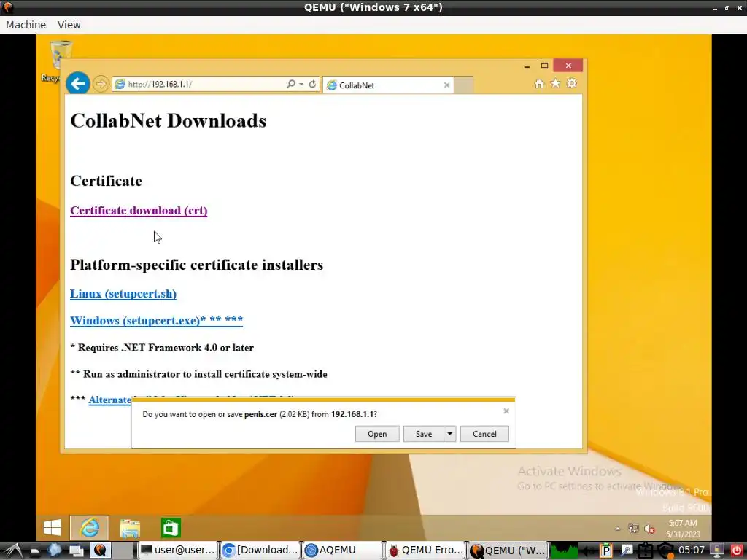Click Open in the download prompt

pos(377,434)
